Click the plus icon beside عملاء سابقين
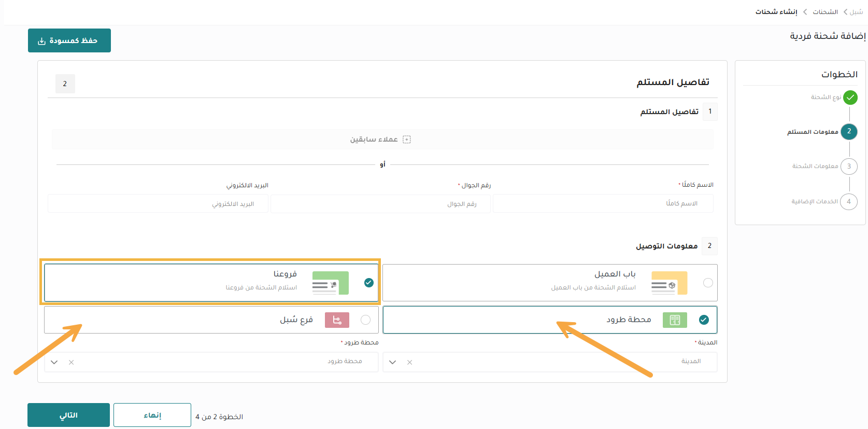868x429 pixels. tap(407, 140)
